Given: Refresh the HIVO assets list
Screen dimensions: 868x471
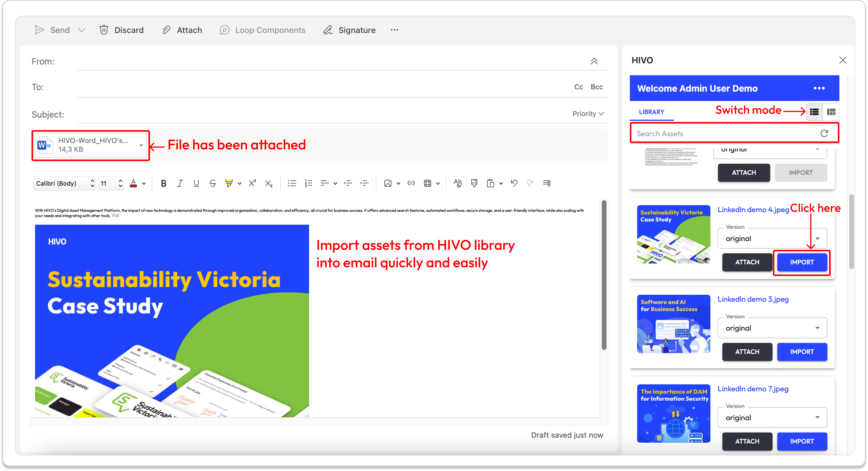Looking at the screenshot, I should tap(824, 133).
